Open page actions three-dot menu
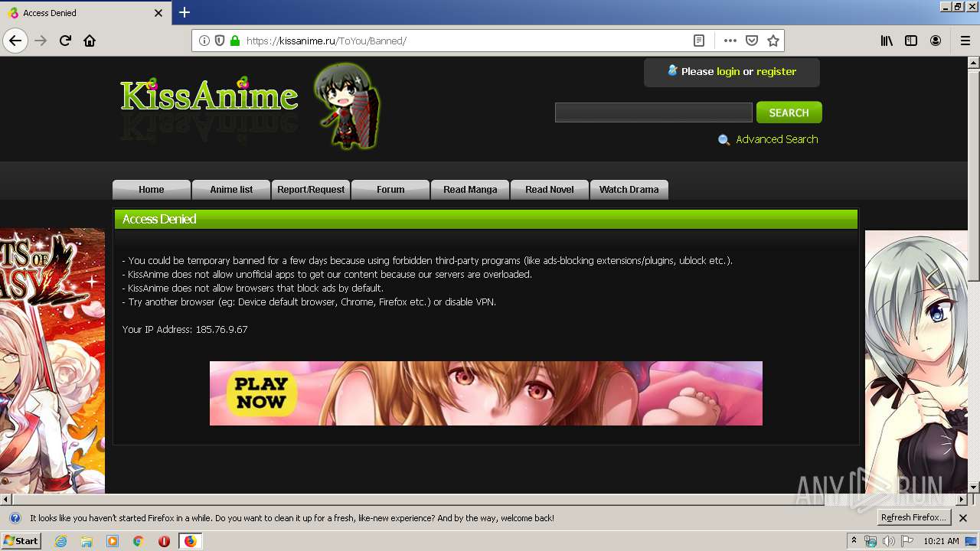980x551 pixels. click(x=730, y=41)
